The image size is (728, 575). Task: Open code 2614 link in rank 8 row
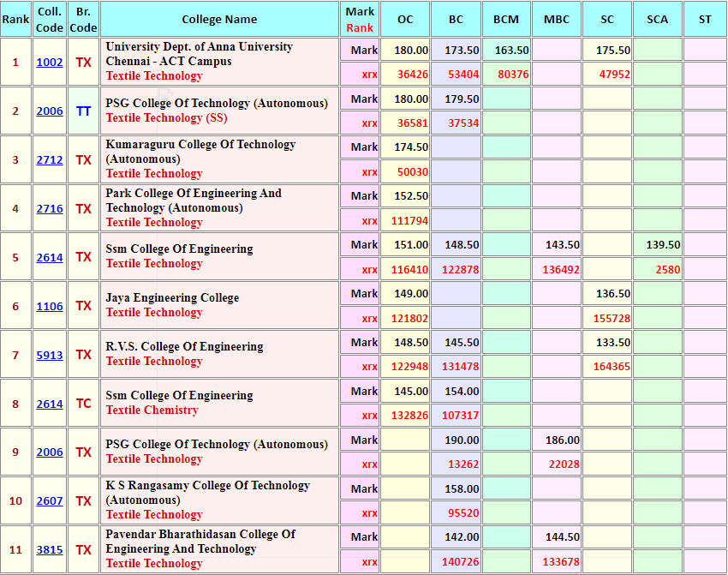click(x=50, y=404)
